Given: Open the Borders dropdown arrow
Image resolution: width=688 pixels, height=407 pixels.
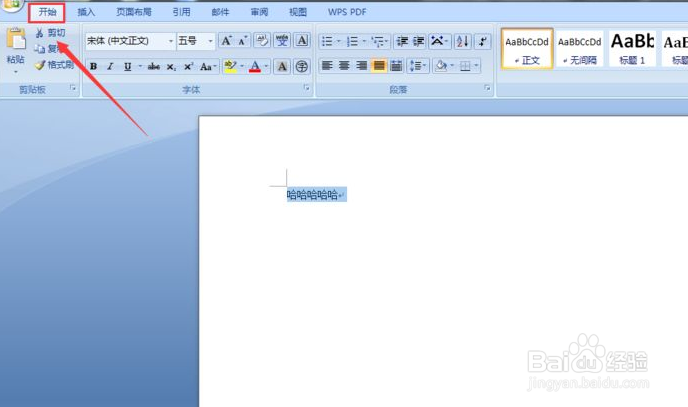Looking at the screenshot, I should pyautogui.click(x=476, y=66).
